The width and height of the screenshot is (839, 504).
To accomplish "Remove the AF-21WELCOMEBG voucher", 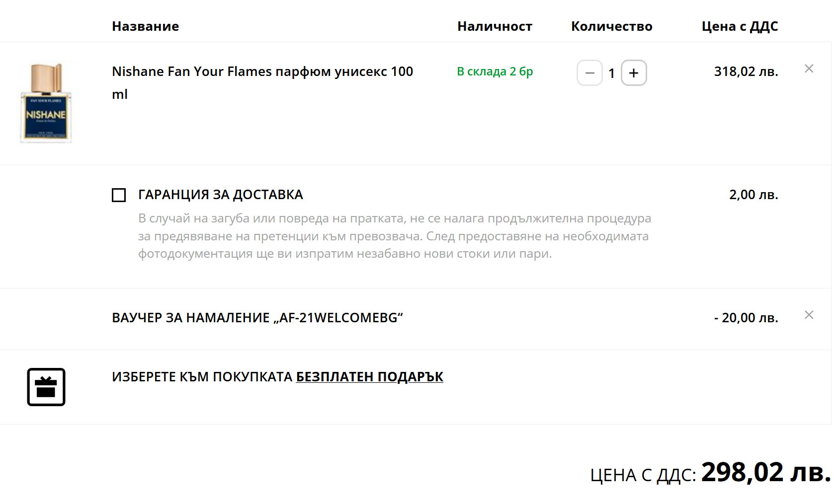I will (x=809, y=315).
